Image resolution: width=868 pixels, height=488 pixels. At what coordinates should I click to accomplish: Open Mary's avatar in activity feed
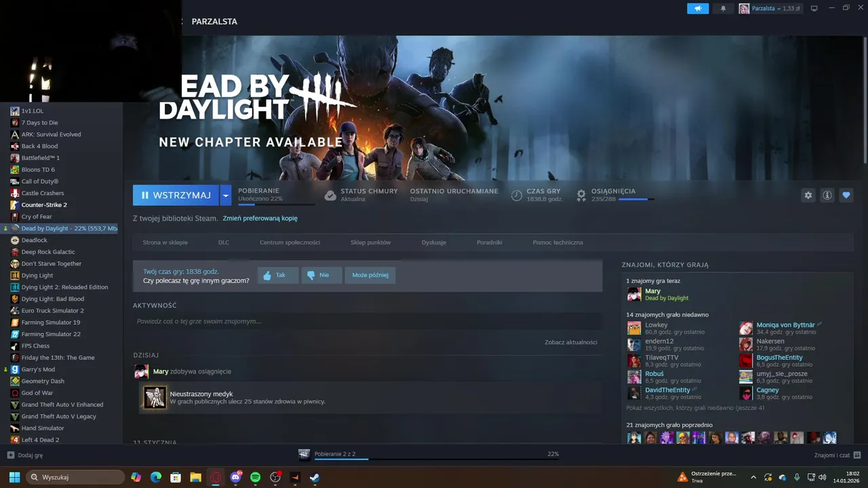[141, 371]
